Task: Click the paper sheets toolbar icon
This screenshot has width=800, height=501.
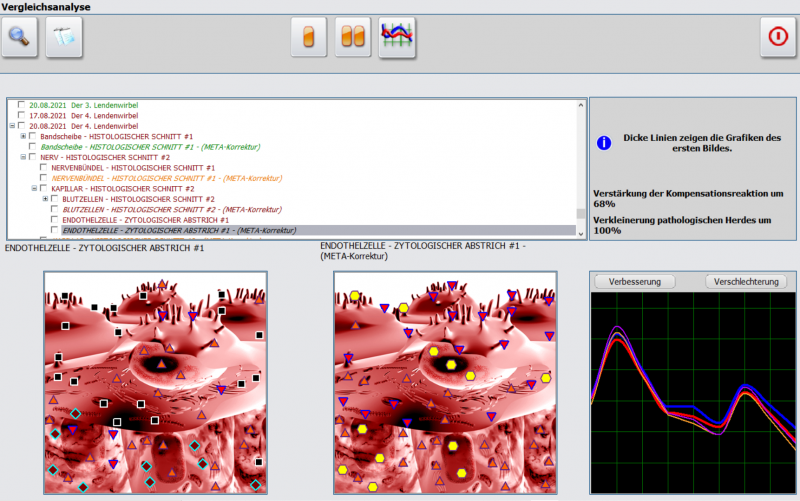Action: (64, 38)
